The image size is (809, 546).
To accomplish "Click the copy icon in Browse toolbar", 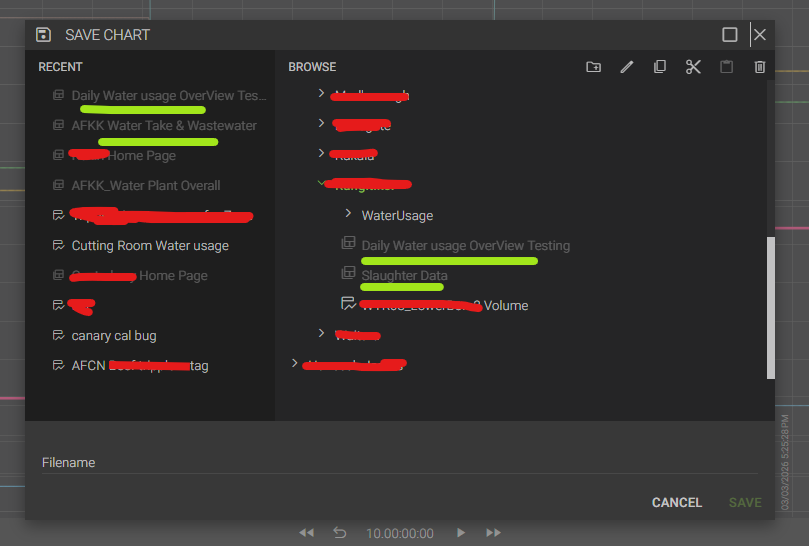I will pyautogui.click(x=660, y=67).
